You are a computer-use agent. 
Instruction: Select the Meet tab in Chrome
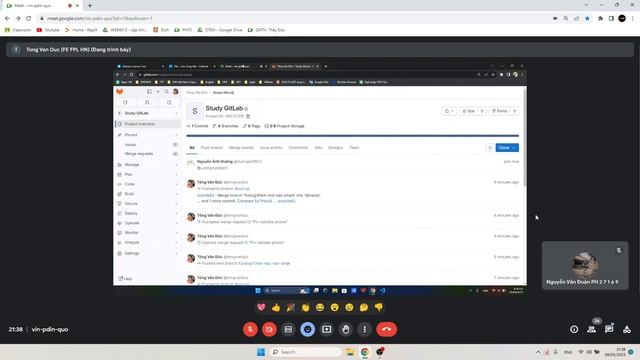click(42, 6)
